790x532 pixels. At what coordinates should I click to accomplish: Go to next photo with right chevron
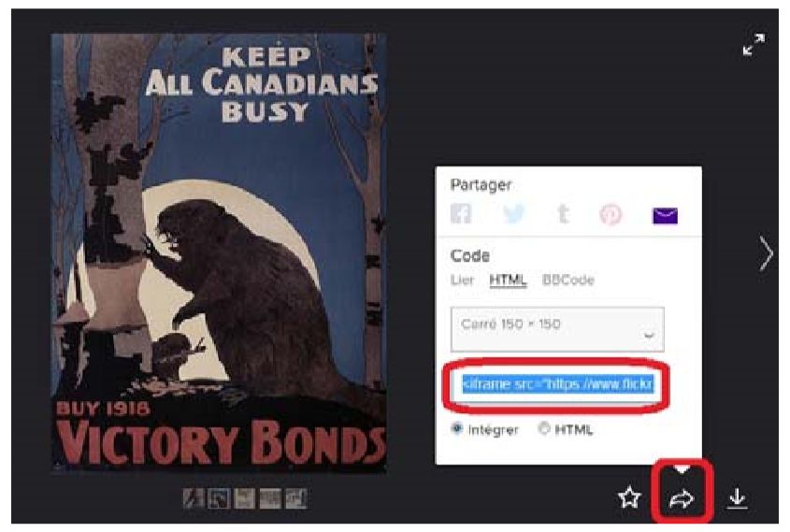click(x=766, y=252)
